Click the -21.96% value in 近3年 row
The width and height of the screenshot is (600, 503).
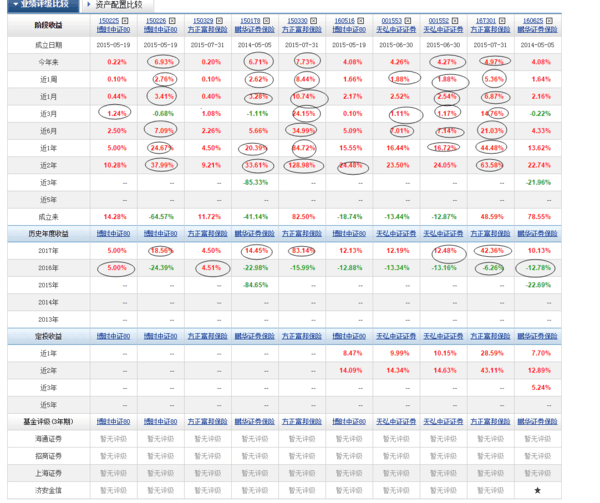pos(538,182)
